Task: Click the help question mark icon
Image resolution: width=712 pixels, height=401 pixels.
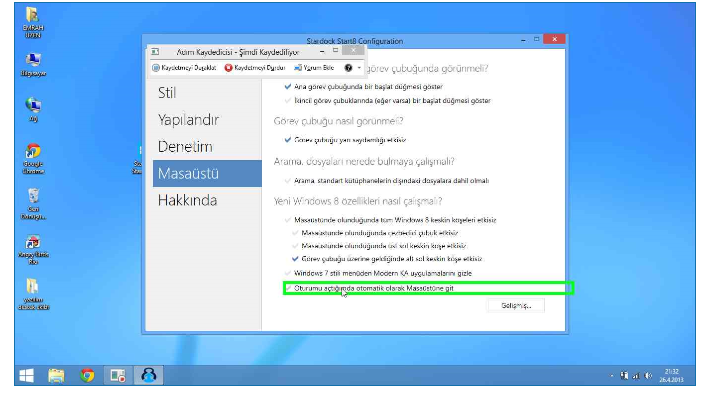Action: (348, 68)
